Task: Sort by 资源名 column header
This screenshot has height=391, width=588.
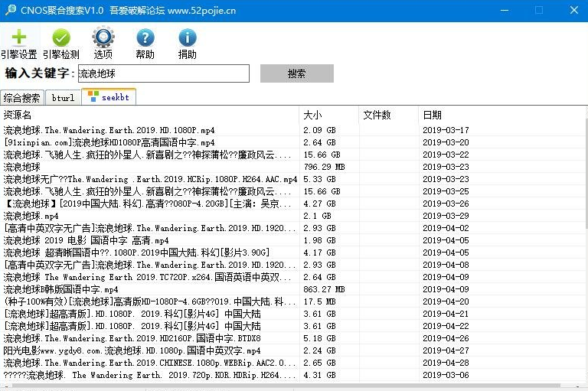Action: point(149,115)
